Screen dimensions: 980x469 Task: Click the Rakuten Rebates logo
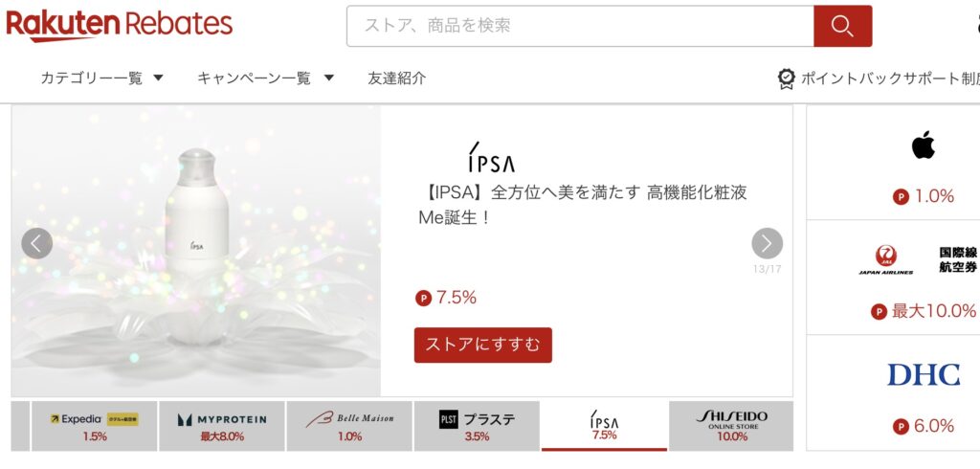pyautogui.click(x=119, y=24)
